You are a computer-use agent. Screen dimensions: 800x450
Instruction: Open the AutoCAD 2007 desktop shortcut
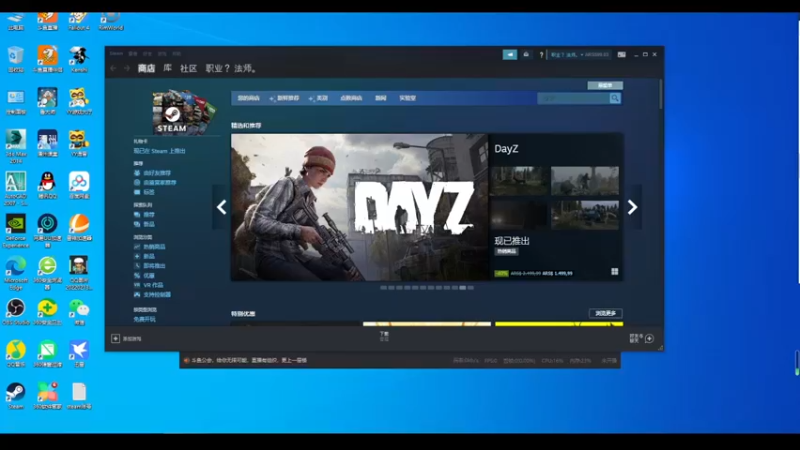click(15, 188)
